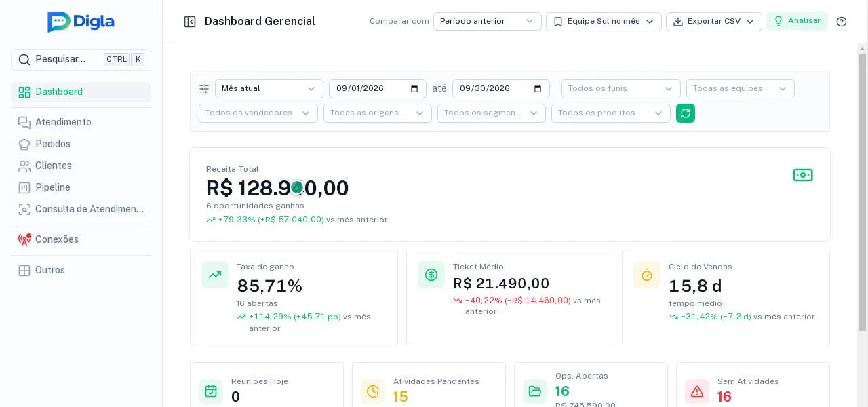This screenshot has height=407, width=868.
Task: Open Outros in the sidebar
Action: point(81,270)
